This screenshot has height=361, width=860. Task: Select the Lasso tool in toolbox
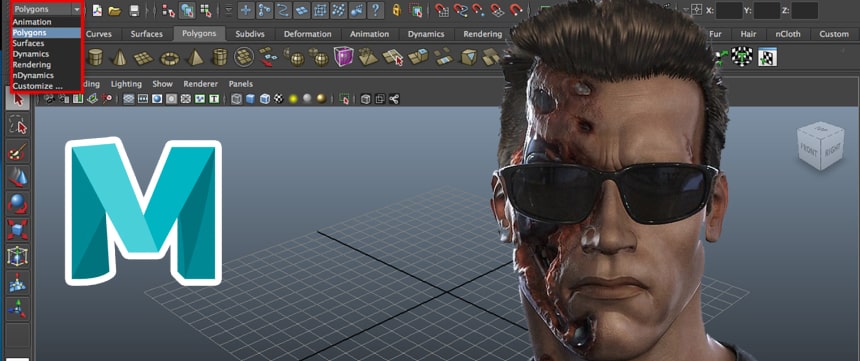pyautogui.click(x=18, y=126)
